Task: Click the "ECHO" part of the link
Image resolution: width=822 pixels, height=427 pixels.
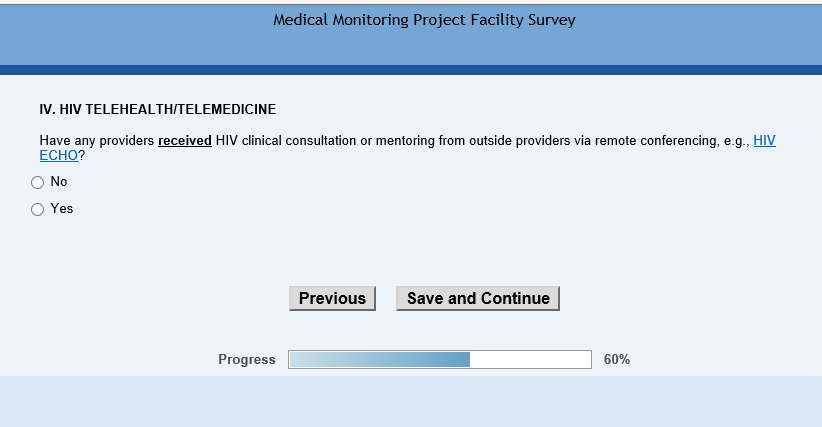Action: (58, 156)
